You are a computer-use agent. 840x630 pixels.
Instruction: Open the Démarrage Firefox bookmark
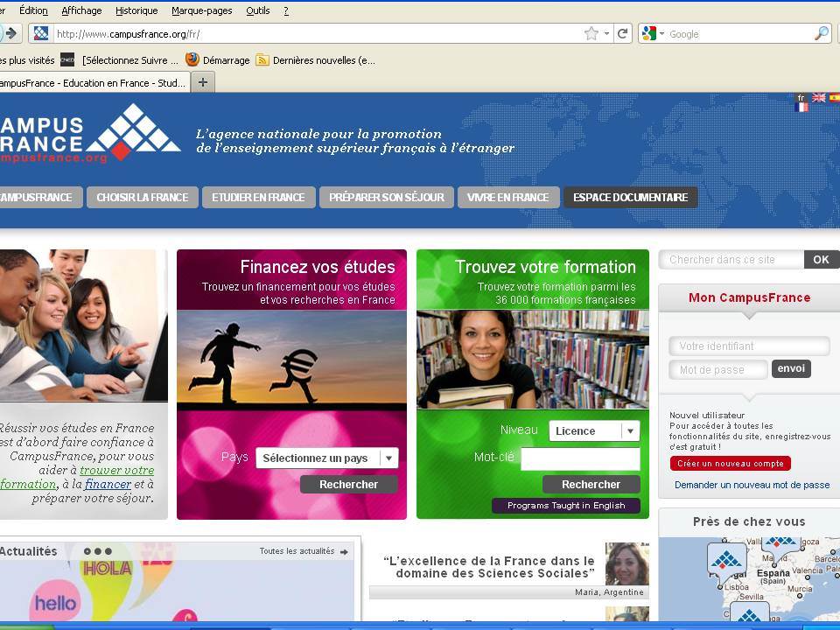(x=218, y=60)
